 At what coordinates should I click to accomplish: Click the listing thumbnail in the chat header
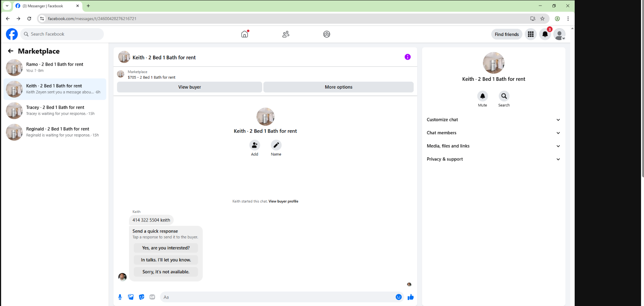(x=124, y=57)
